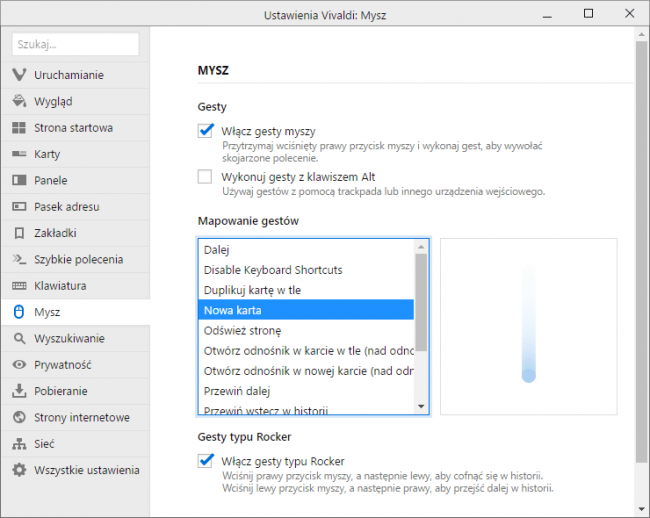Click the globe icon for Strony internetowe
This screenshot has width=650, height=518.
click(19, 417)
